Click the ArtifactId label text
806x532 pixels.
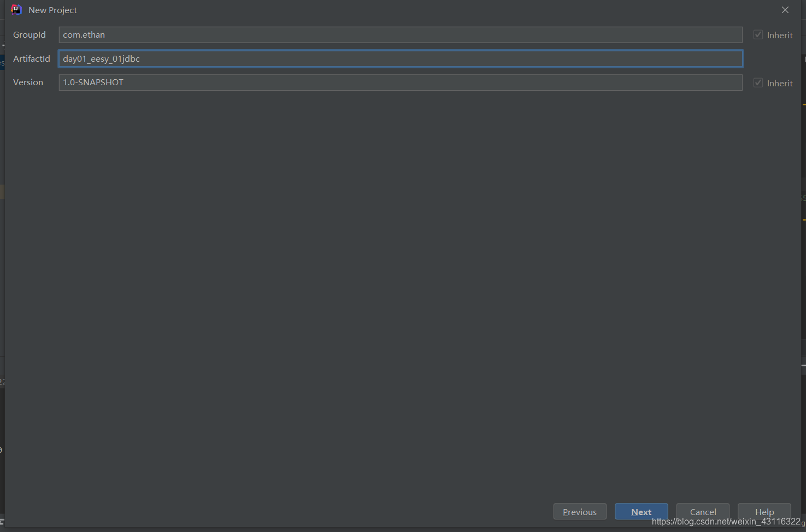coord(32,58)
